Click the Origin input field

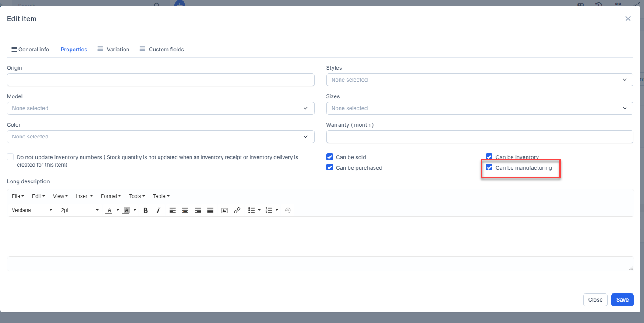[160, 80]
